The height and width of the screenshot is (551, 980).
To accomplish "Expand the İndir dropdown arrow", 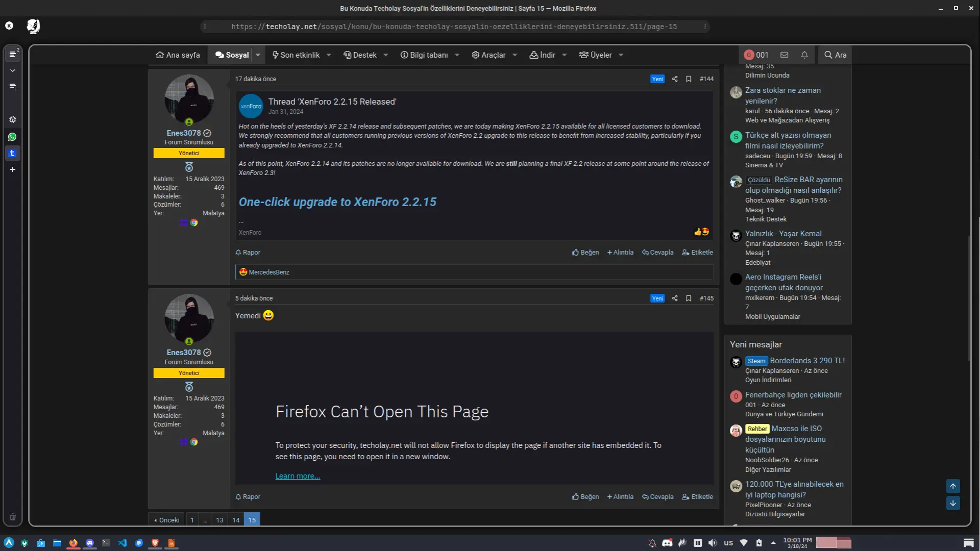I will click(x=565, y=55).
